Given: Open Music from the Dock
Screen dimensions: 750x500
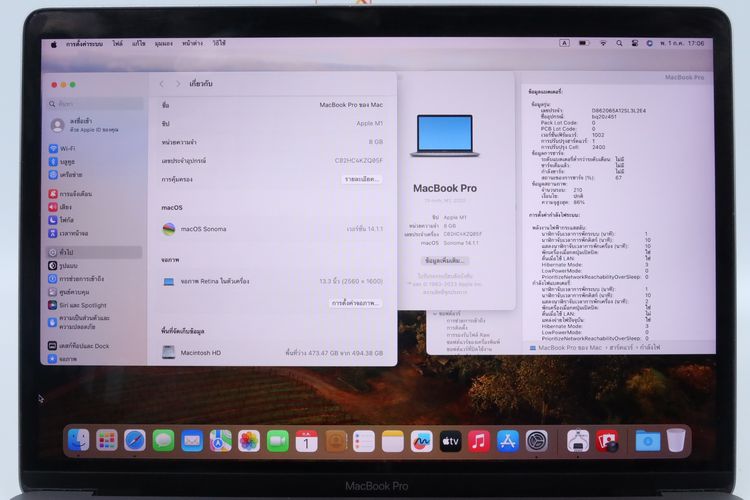Looking at the screenshot, I should (x=479, y=441).
